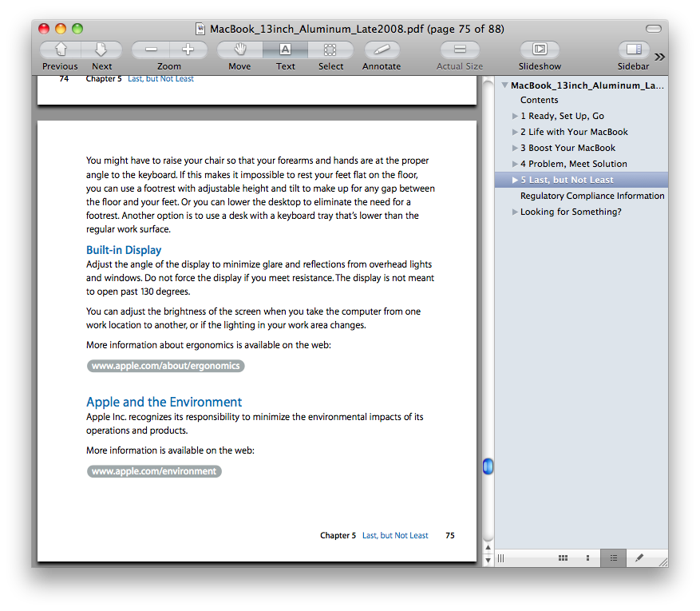Open the Annotate tool

(x=382, y=50)
